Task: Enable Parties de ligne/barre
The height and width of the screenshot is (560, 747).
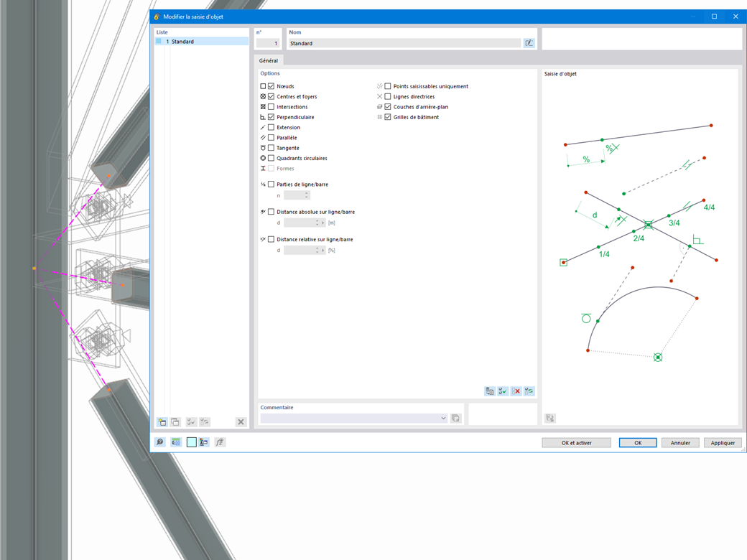Action: [x=271, y=185]
